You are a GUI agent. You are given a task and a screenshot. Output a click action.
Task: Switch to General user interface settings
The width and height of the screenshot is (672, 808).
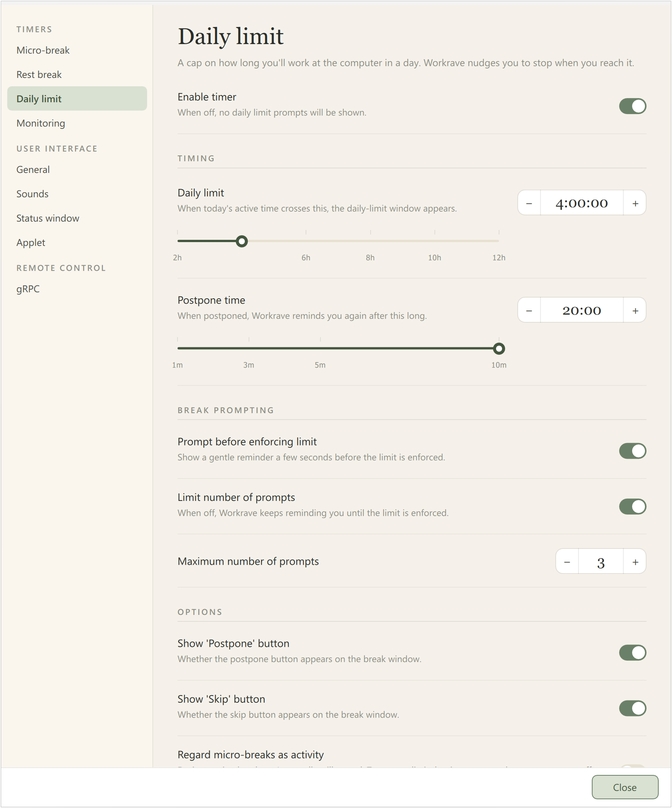pyautogui.click(x=77, y=170)
